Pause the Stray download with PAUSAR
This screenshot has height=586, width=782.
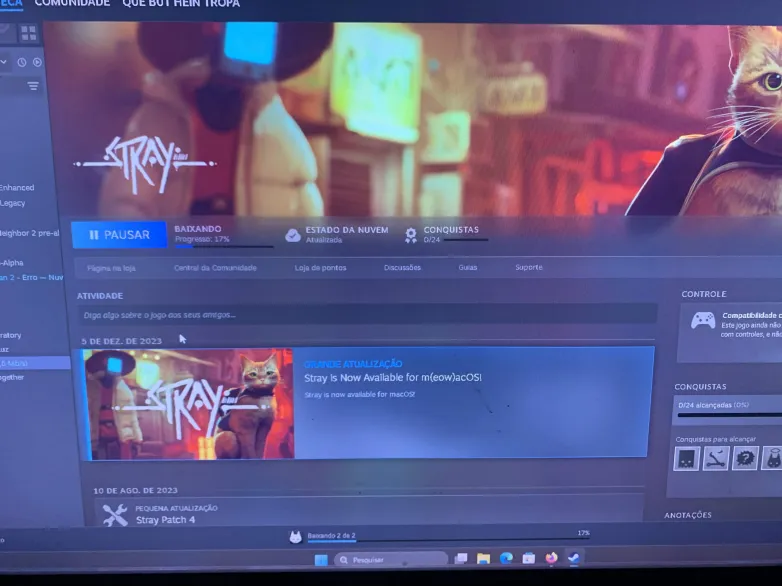click(x=119, y=235)
